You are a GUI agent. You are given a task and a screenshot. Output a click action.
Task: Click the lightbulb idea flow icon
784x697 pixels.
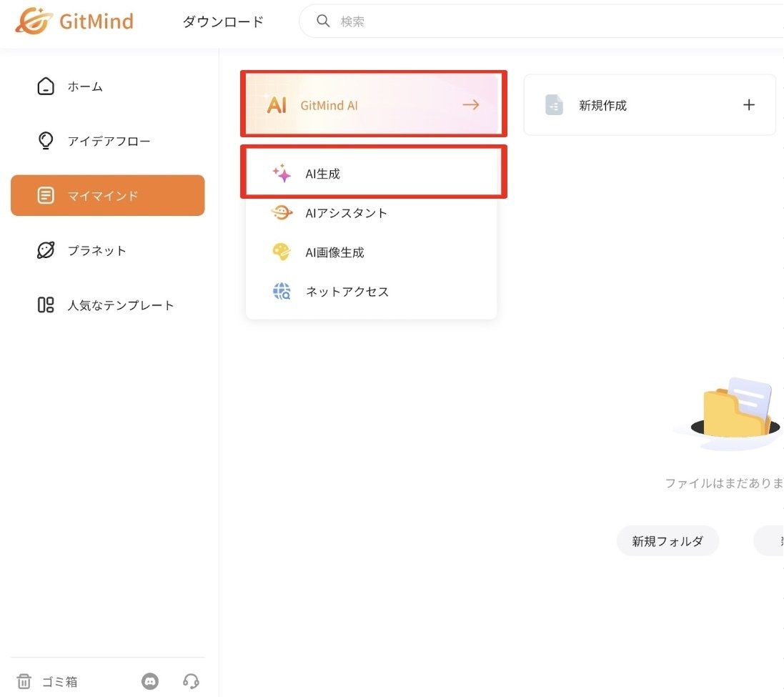click(46, 141)
